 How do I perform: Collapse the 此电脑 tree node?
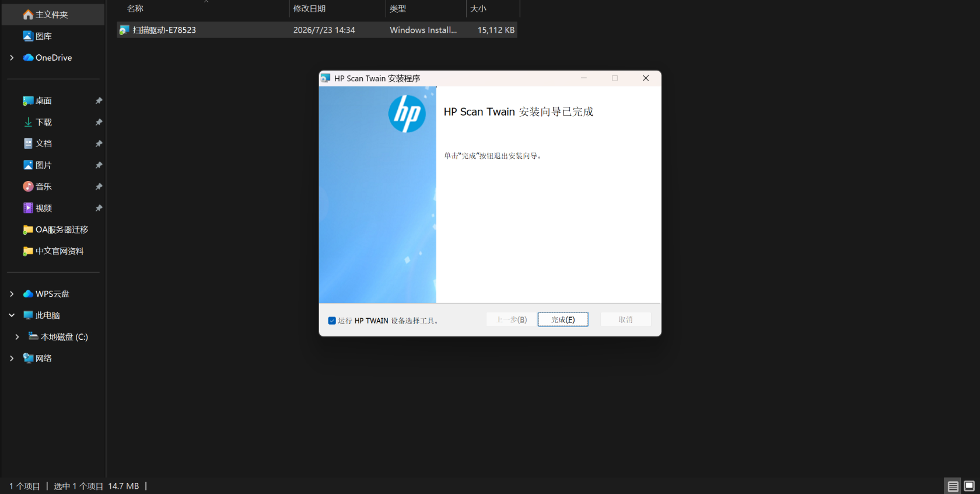click(x=12, y=316)
